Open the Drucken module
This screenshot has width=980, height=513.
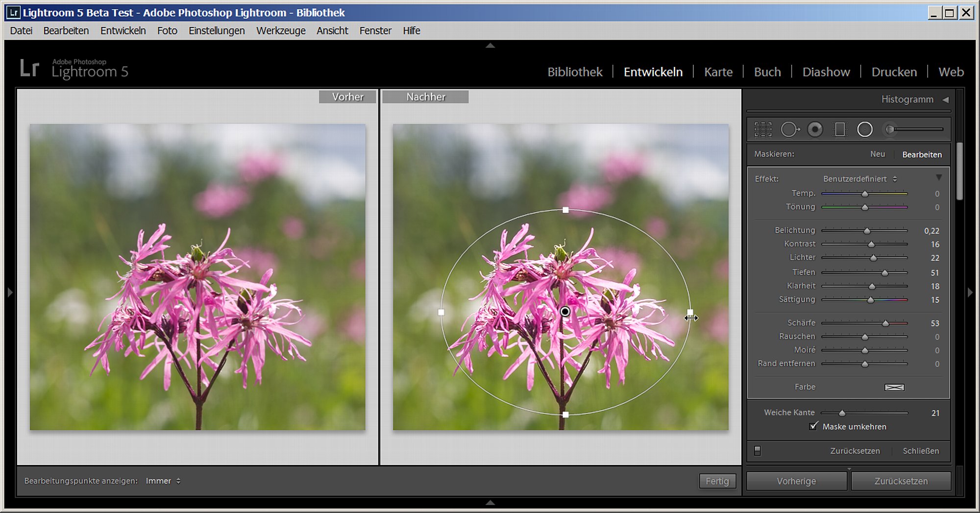(x=894, y=72)
